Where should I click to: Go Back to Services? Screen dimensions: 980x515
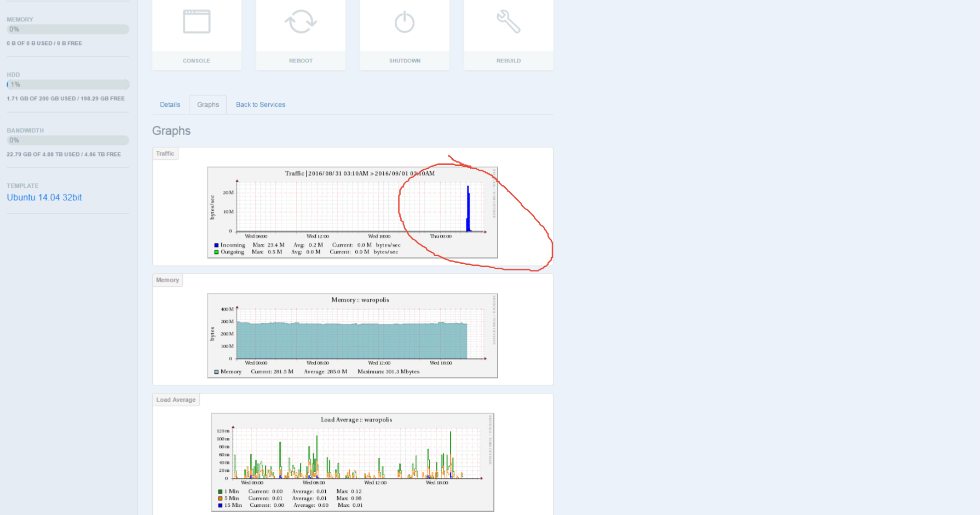coord(261,105)
